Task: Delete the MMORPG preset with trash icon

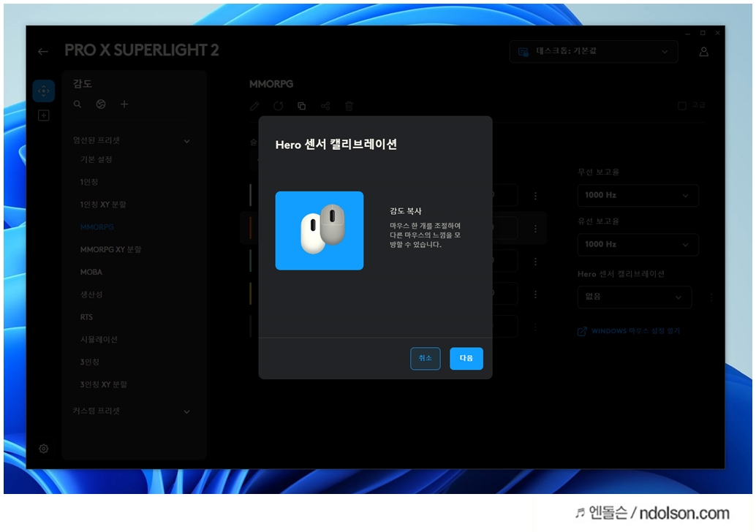Action: [x=349, y=106]
